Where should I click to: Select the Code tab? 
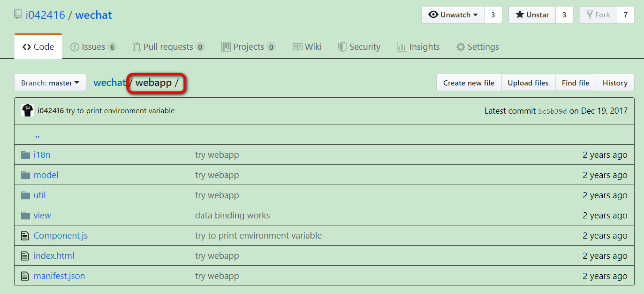pos(38,46)
